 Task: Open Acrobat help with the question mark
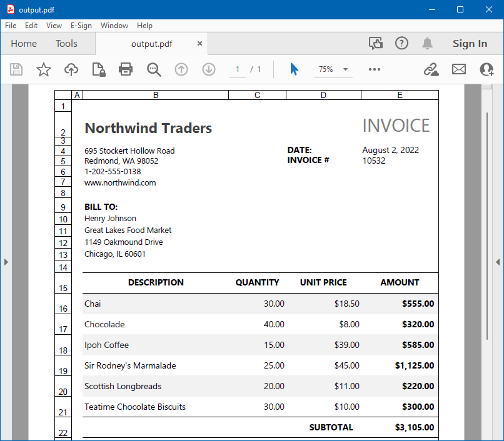401,43
